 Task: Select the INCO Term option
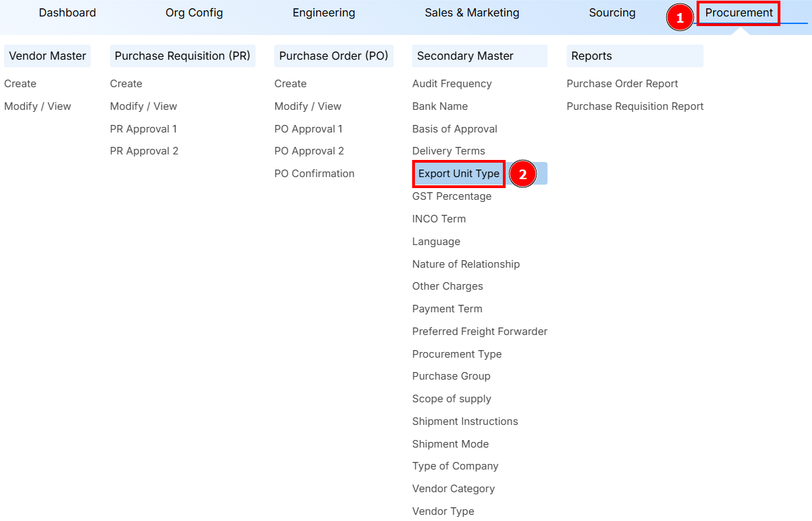439,218
